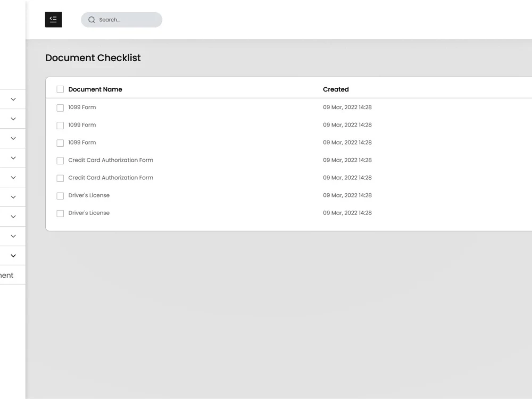Sort by the Document Name column header
The height and width of the screenshot is (399, 532).
95,89
